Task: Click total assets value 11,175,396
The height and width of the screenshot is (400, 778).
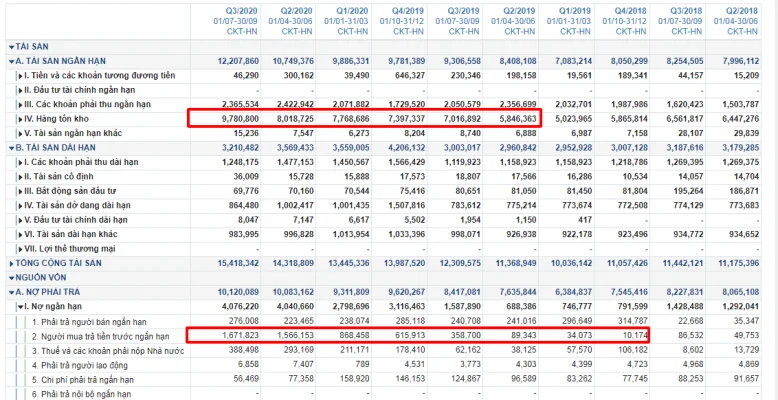Action: tap(739, 263)
